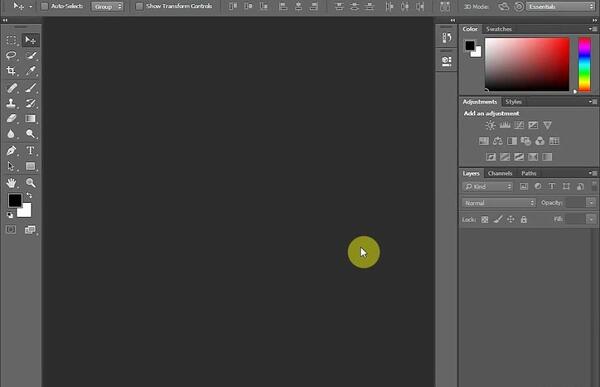Viewport: 600px width, 387px height.
Task: Open the Group dropdown in options bar
Action: click(x=108, y=7)
